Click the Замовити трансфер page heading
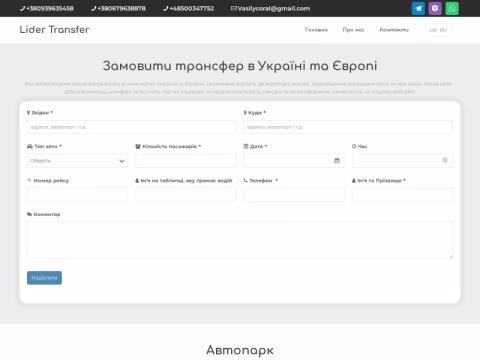This screenshot has width=480, height=360. coord(240,66)
